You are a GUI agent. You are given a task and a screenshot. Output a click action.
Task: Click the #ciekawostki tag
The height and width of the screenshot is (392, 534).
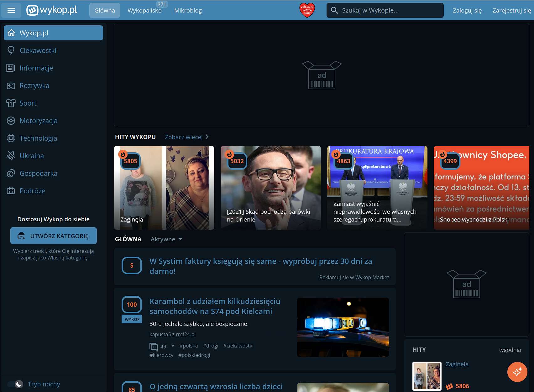click(238, 346)
